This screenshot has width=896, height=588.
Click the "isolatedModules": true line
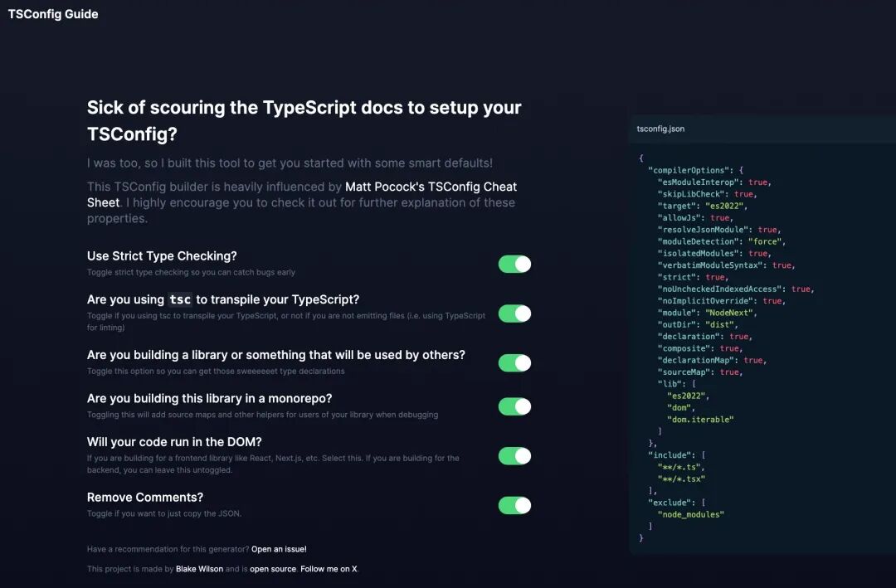pos(714,253)
